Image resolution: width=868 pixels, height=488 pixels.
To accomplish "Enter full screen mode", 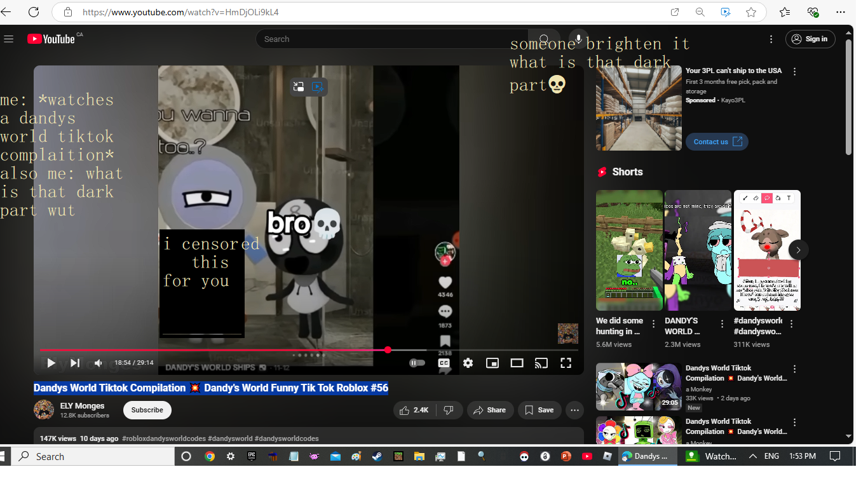I will [x=566, y=363].
